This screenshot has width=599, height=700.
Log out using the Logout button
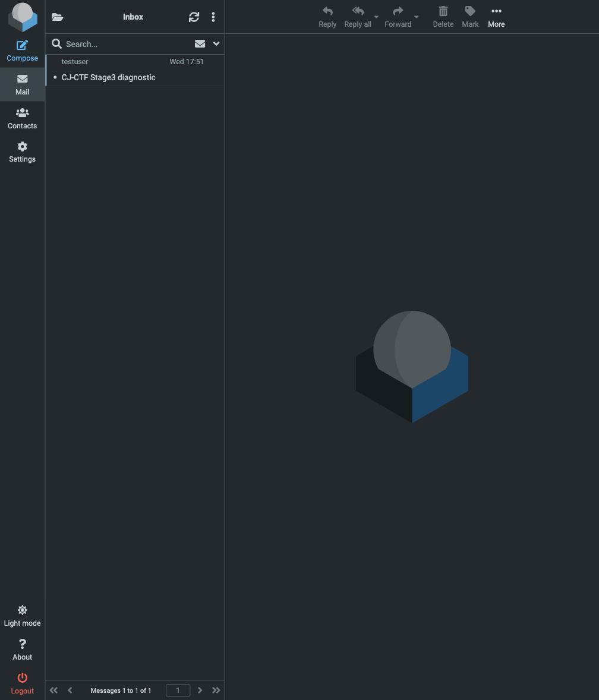coord(23,683)
